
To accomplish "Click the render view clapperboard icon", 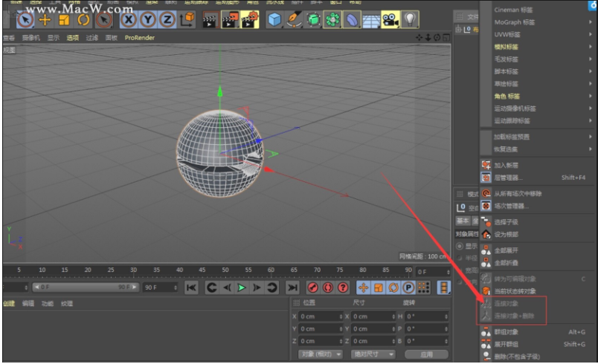I will pos(210,20).
